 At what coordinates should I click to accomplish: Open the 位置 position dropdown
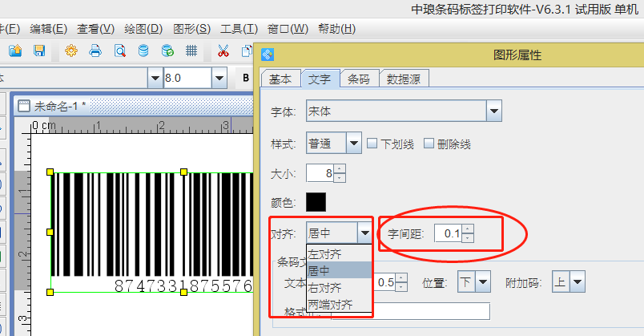(x=483, y=281)
